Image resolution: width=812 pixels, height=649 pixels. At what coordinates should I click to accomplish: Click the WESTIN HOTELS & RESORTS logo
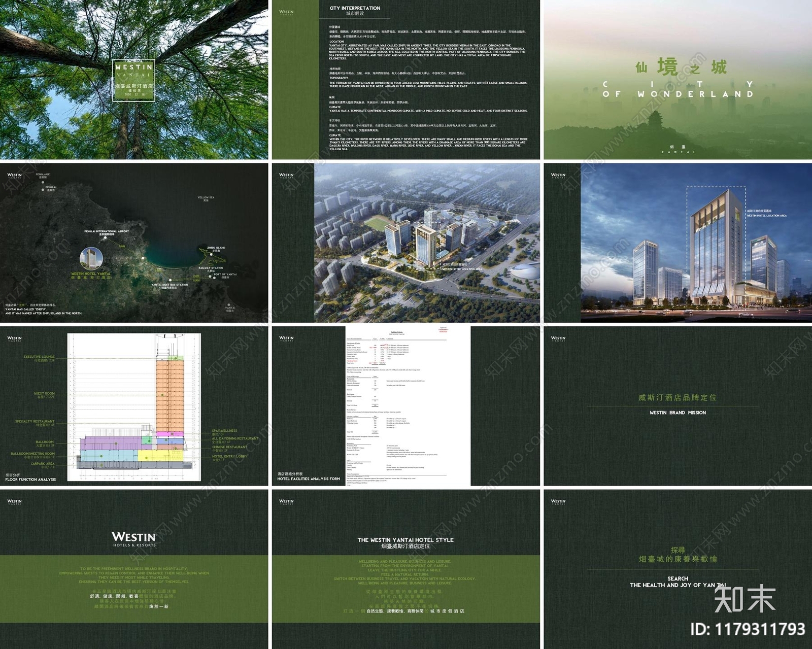(x=134, y=539)
